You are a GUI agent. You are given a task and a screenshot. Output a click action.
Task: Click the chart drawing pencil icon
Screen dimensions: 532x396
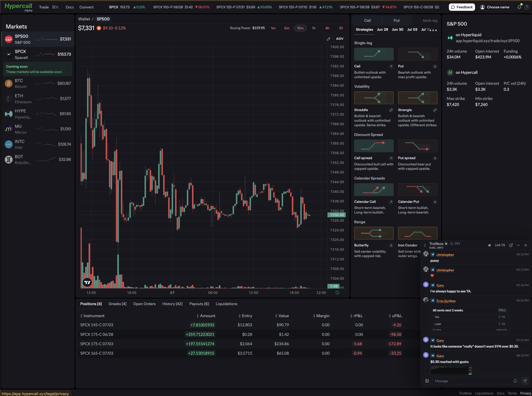[x=328, y=39]
